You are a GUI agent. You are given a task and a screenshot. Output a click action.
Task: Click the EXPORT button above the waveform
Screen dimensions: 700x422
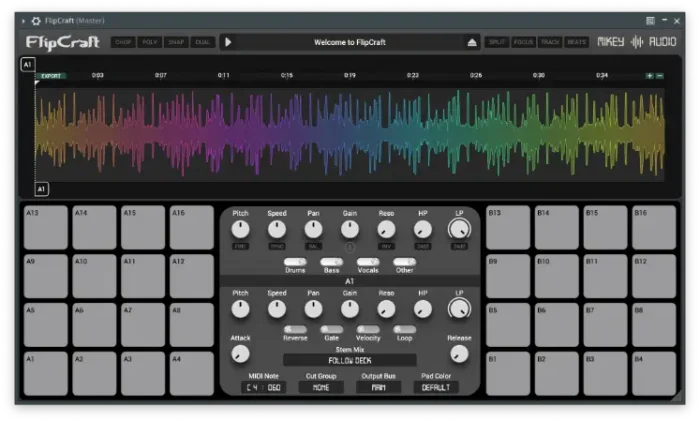(52, 75)
